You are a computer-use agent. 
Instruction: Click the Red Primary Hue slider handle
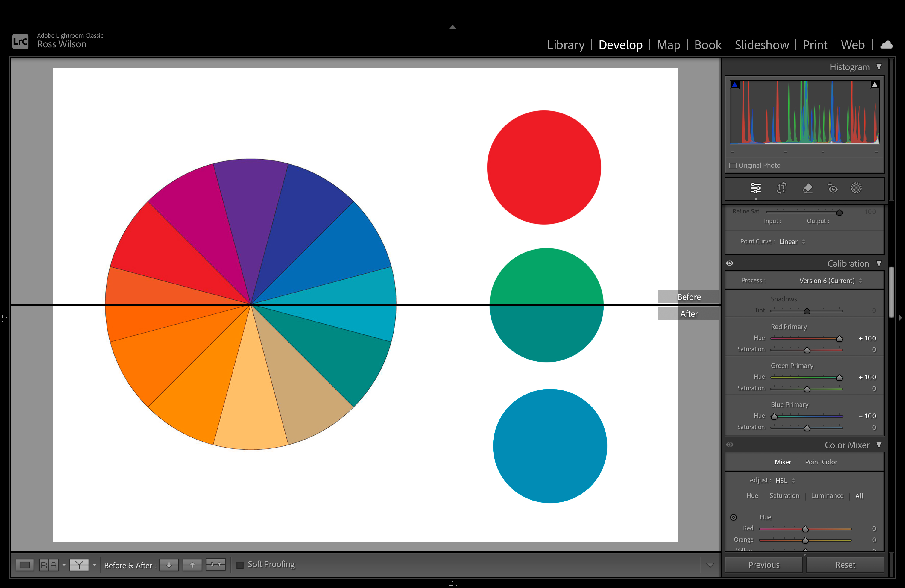coord(839,339)
